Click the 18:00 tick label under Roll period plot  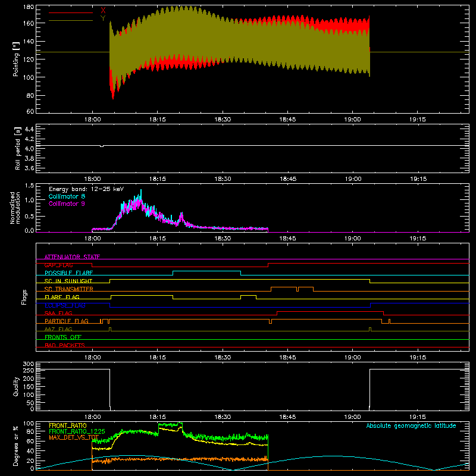[92, 179]
